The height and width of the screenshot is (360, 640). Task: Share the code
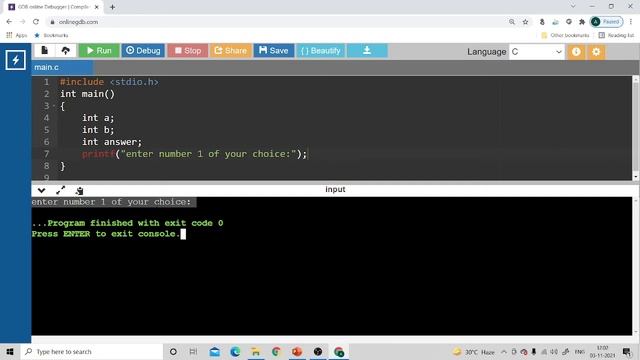pyautogui.click(x=230, y=51)
